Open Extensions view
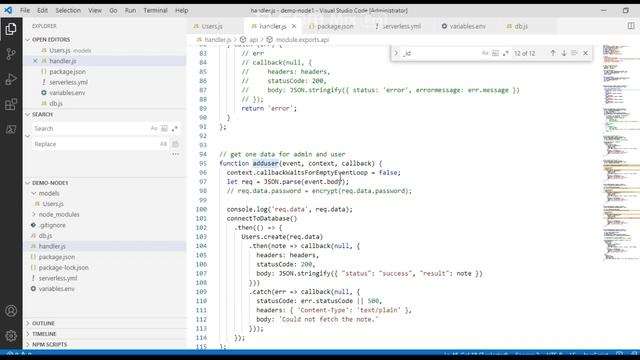The image size is (640, 360). (11, 104)
